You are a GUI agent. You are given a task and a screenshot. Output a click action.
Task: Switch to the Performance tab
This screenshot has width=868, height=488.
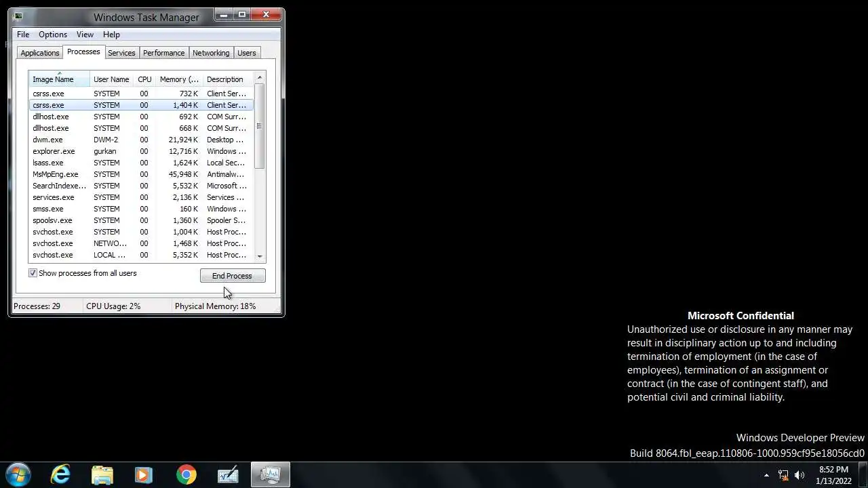pyautogui.click(x=163, y=53)
